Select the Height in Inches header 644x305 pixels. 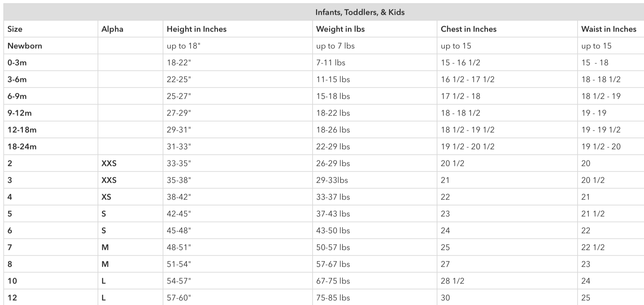tap(197, 29)
